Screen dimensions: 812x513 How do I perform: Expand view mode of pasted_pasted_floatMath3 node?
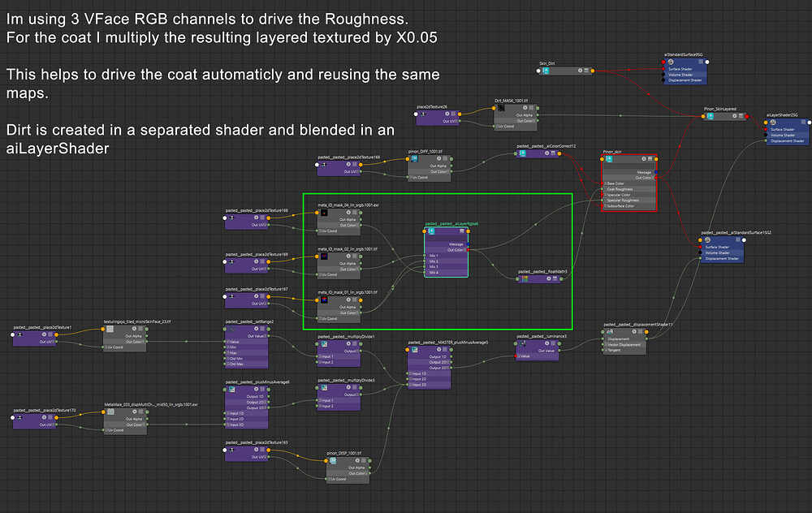click(555, 278)
